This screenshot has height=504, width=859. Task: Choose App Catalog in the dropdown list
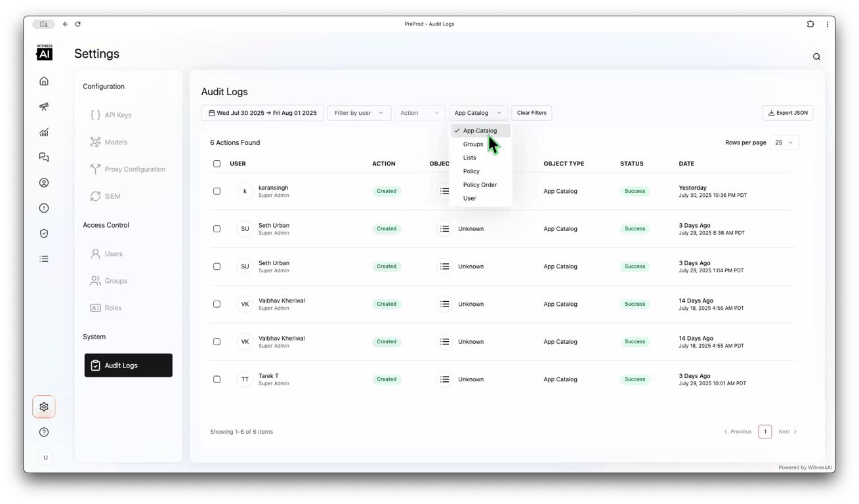(480, 131)
